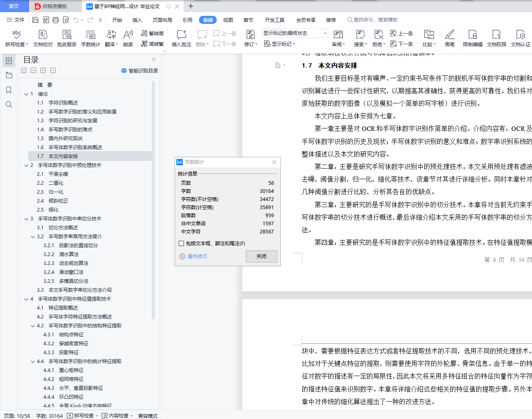The image size is (532, 419).
Task: Collapse section 4.4 统计特征提取
Action: [33, 361]
